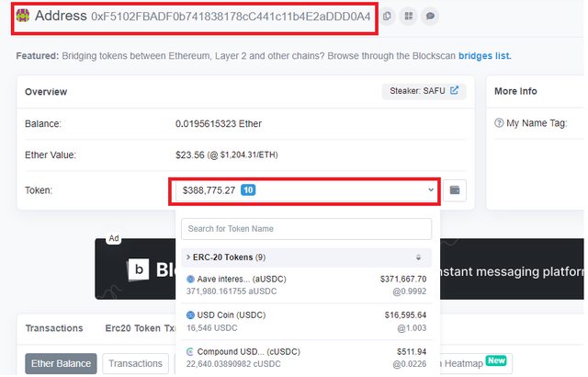Click the Compound cUSDC token icon
Screen dimensions: 588x377
(190, 351)
